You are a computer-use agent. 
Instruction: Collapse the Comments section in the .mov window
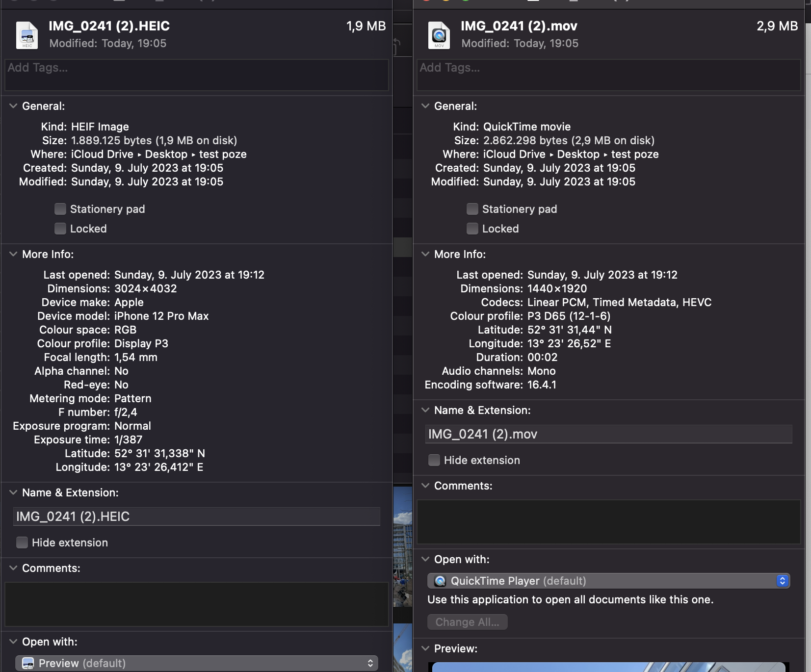point(425,486)
